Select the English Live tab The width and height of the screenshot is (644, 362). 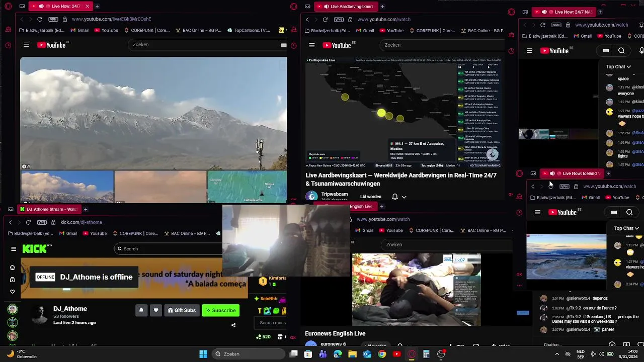pos(361,206)
